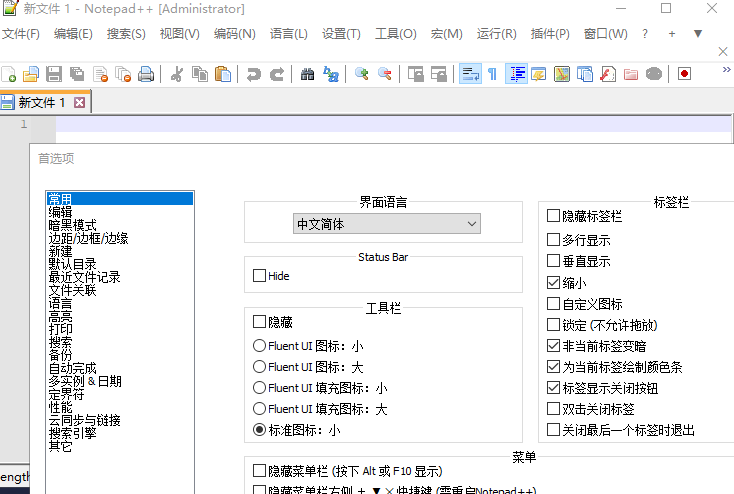Enable 关闭最后一个标签时退出 checkbox
Image resolution: width=734 pixels, height=494 pixels.
553,429
